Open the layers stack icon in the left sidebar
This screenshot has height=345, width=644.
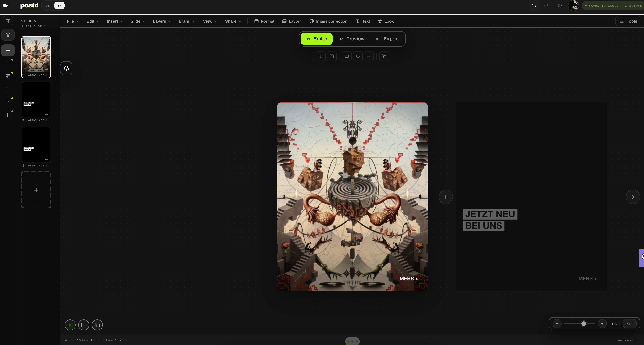click(8, 34)
